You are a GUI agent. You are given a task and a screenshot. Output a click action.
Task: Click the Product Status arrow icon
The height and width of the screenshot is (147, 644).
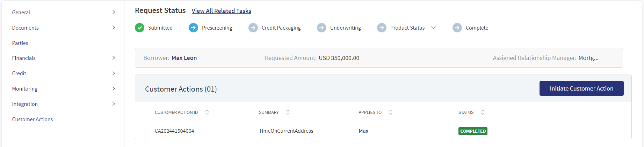382,28
